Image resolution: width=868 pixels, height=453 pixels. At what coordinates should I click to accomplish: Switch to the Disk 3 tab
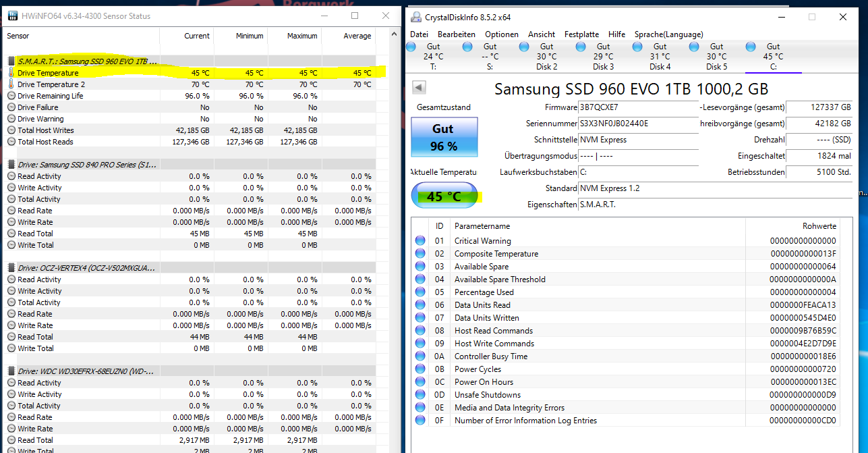click(603, 57)
